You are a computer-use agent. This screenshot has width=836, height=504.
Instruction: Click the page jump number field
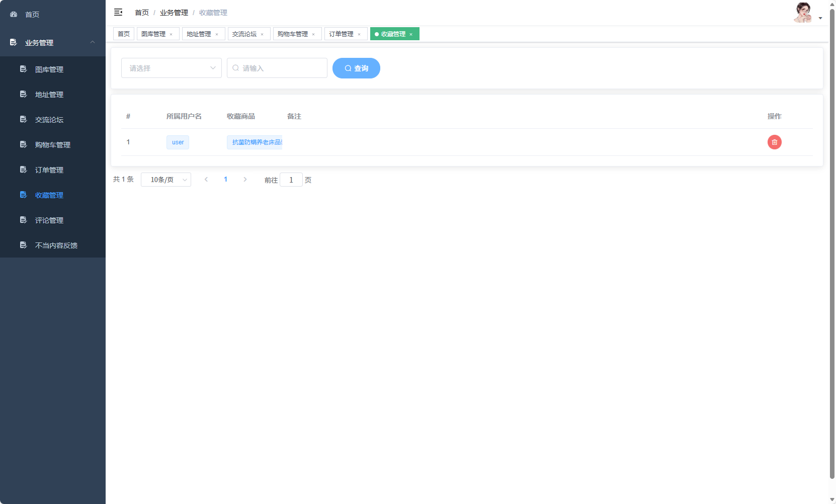pyautogui.click(x=291, y=180)
